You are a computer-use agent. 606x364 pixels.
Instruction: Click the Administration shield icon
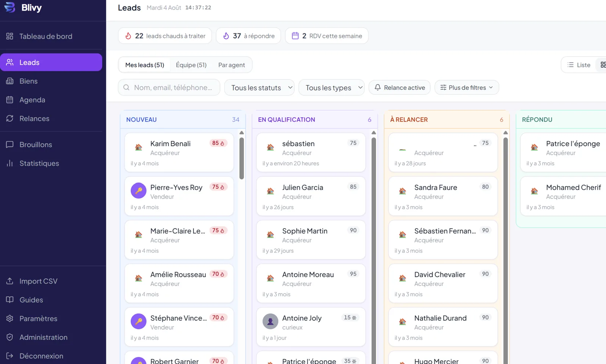10,337
